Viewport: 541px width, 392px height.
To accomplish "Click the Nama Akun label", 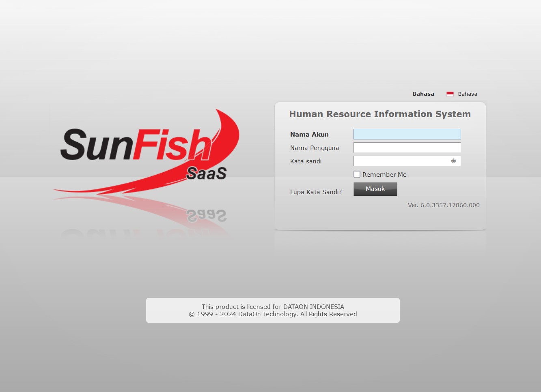I will tap(309, 135).
